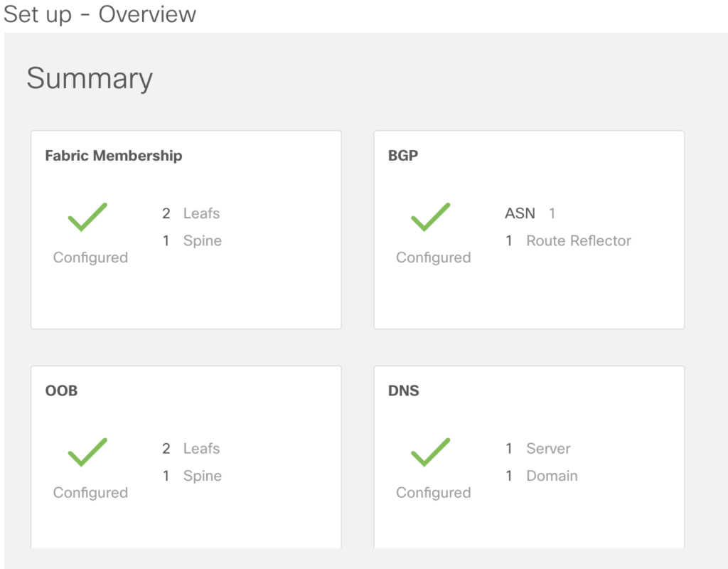The height and width of the screenshot is (569, 728).
Task: Click the leaf count 2 in Fabric Membership
Action: coord(166,213)
